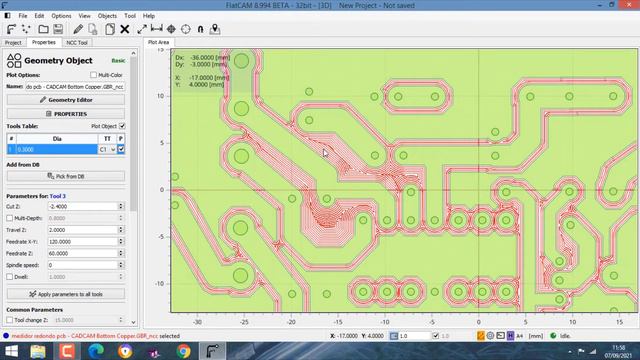This screenshot has width=640, height=360.
Task: Click the Cut Z value field
Action: 83,207
